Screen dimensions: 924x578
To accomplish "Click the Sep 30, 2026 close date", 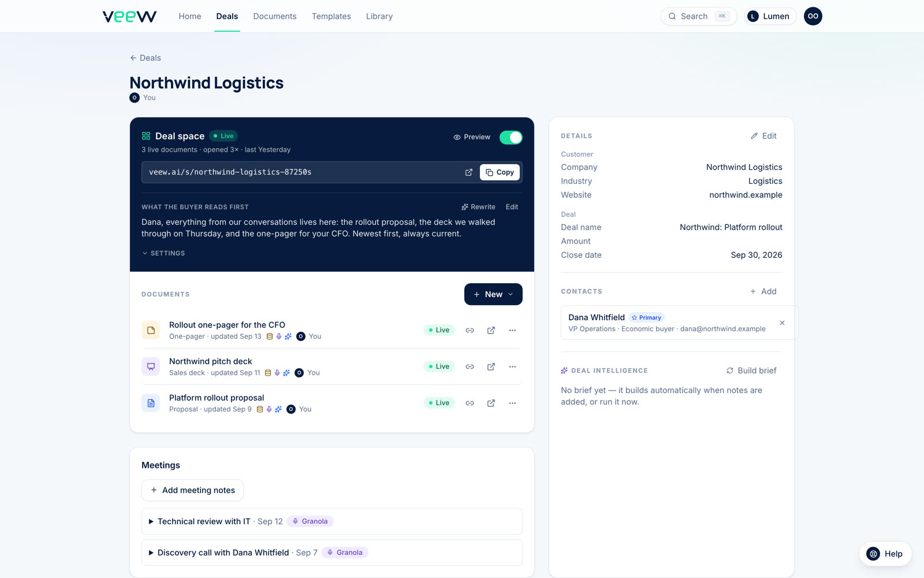I will [757, 255].
